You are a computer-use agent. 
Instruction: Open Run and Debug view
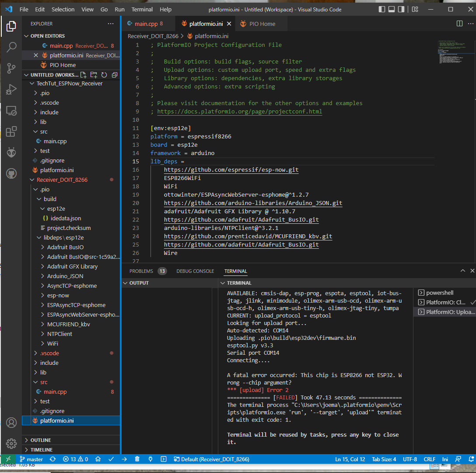tap(11, 90)
